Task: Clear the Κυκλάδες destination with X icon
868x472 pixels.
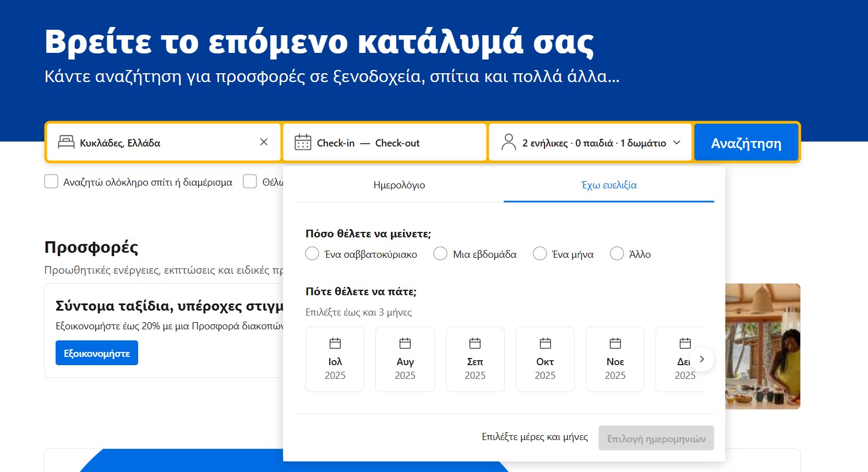Action: [264, 142]
